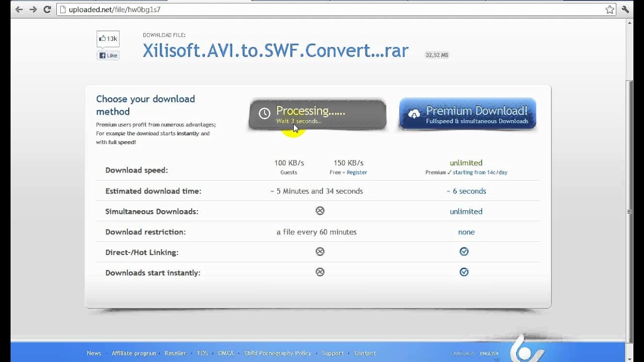Click the Download speed: row label
The image size is (644, 362).
136,170
